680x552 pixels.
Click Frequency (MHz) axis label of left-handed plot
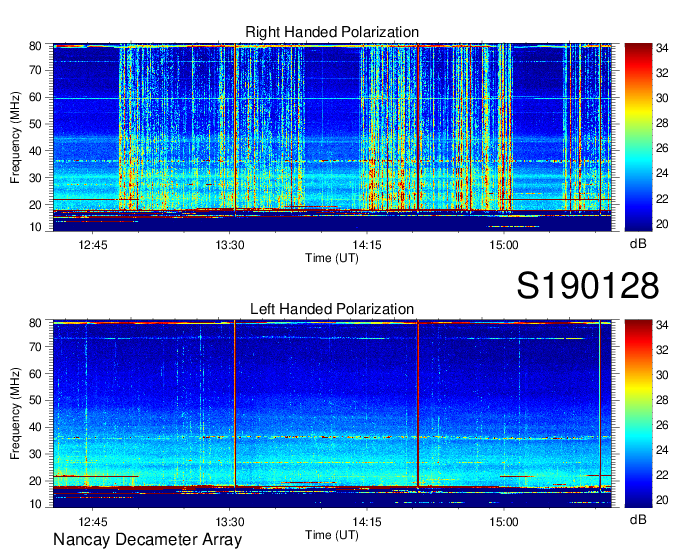coord(15,414)
